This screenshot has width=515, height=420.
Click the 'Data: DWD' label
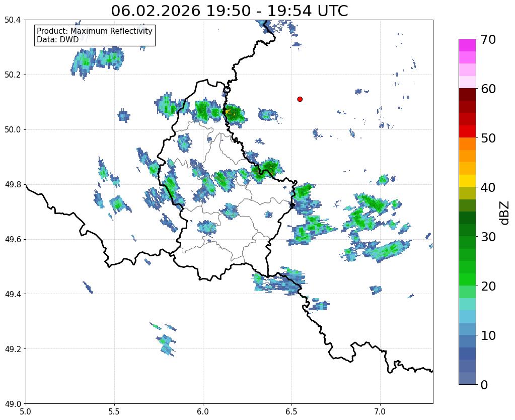click(x=58, y=39)
